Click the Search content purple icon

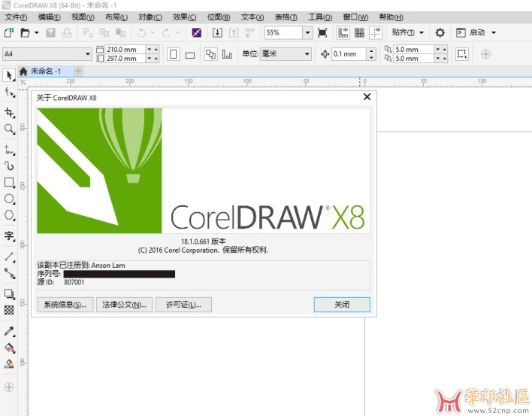tap(196, 32)
